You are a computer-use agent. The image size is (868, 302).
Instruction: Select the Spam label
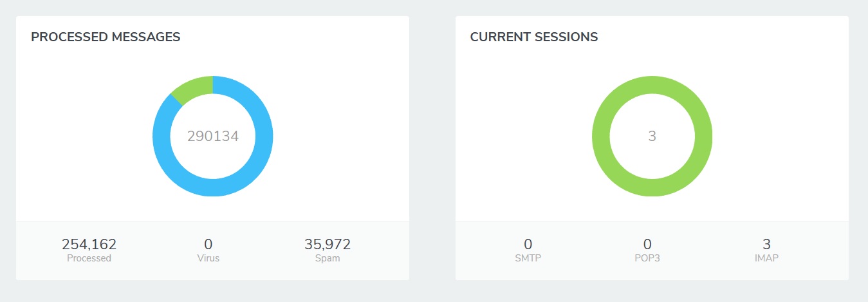pos(328,258)
